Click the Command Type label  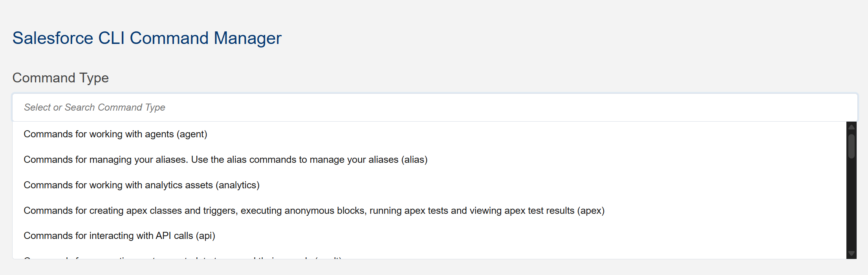pyautogui.click(x=60, y=78)
